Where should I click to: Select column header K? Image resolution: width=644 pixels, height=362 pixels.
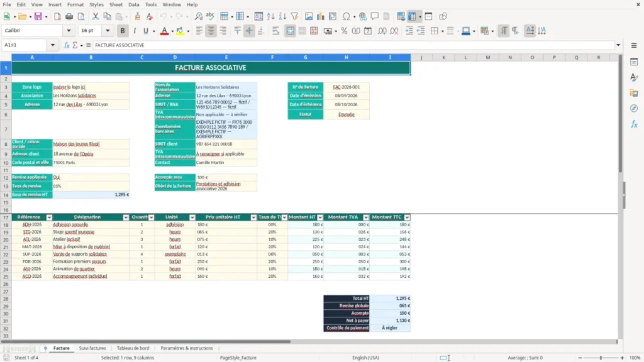click(x=443, y=57)
